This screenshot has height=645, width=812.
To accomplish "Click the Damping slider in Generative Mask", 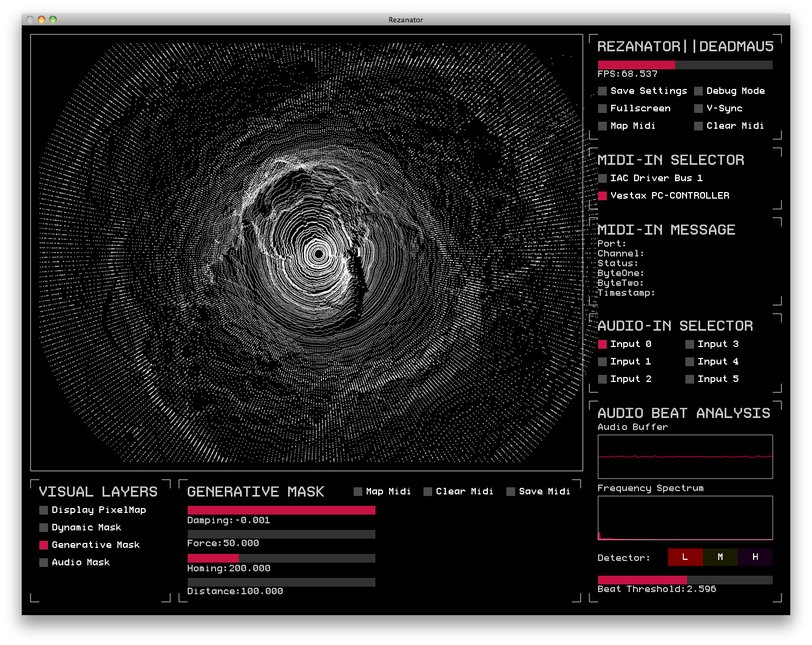I will pyautogui.click(x=281, y=510).
